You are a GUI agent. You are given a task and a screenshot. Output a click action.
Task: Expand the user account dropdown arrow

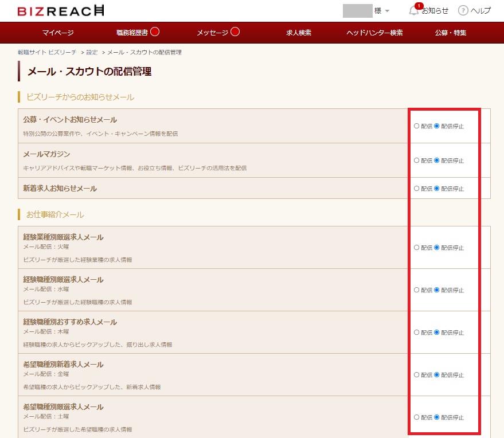[x=387, y=11]
